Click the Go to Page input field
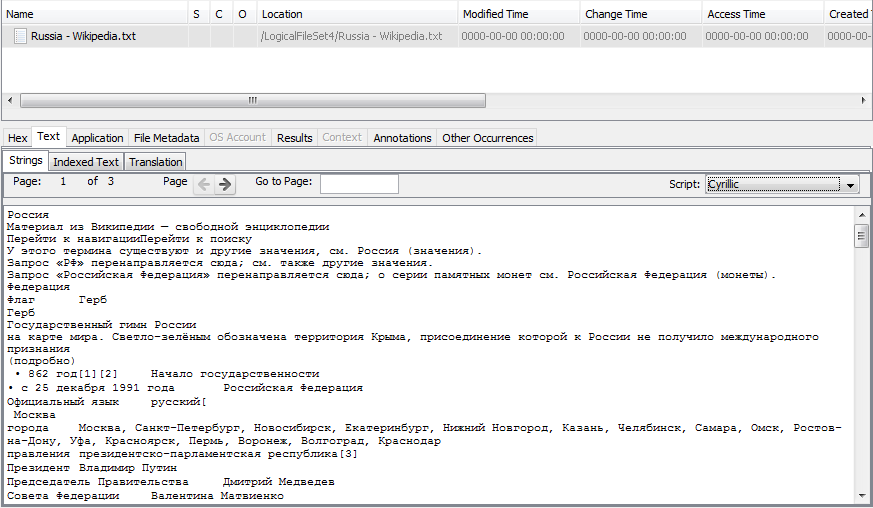Viewport: 873px width, 508px height. point(359,184)
